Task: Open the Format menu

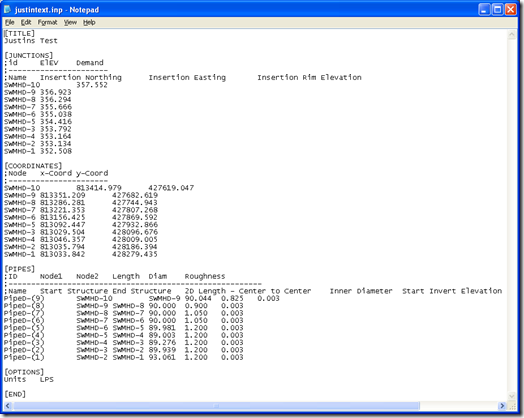Action: click(x=47, y=22)
